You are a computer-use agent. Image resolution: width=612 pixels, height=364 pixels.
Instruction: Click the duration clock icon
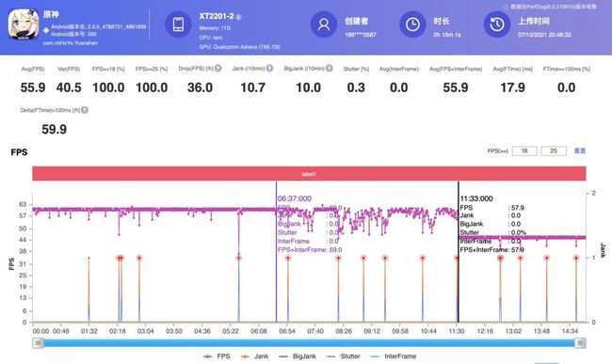412,24
